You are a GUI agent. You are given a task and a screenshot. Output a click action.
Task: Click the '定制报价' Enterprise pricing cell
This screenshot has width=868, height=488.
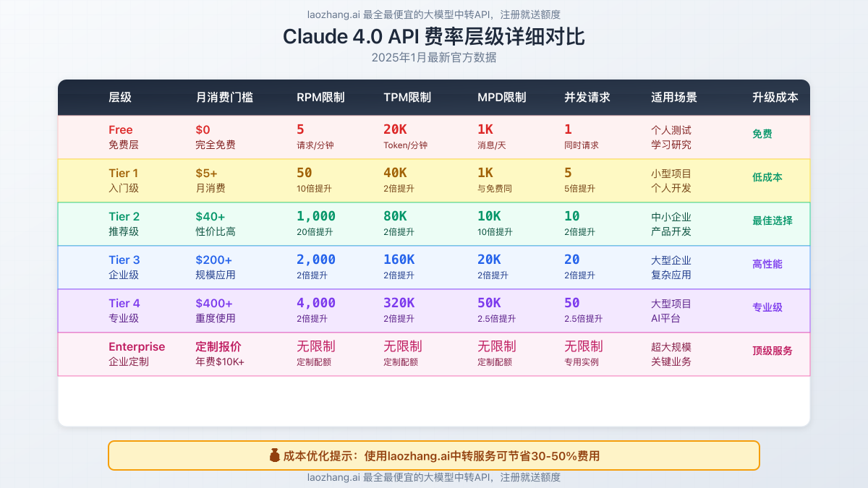coord(218,346)
